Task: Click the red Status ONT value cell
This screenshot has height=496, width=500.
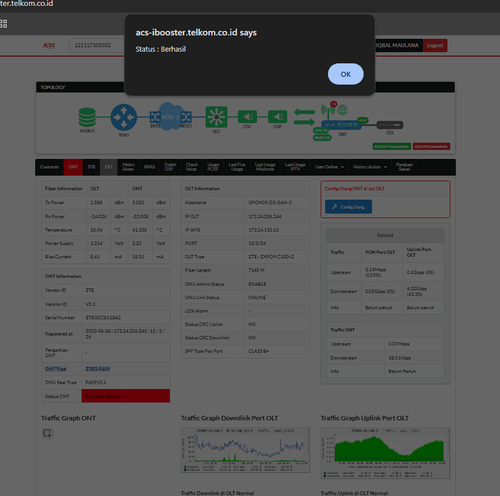Action: 126,396
